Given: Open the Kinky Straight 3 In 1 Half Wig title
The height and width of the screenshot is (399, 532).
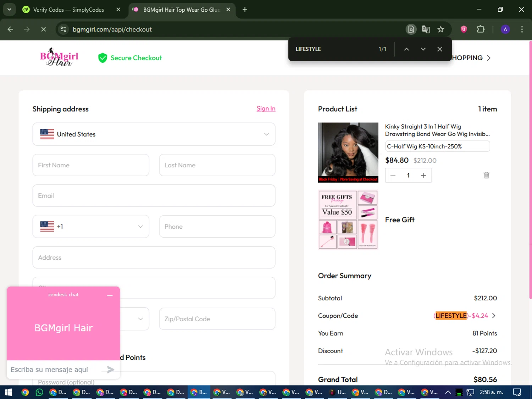Looking at the screenshot, I should [x=437, y=130].
